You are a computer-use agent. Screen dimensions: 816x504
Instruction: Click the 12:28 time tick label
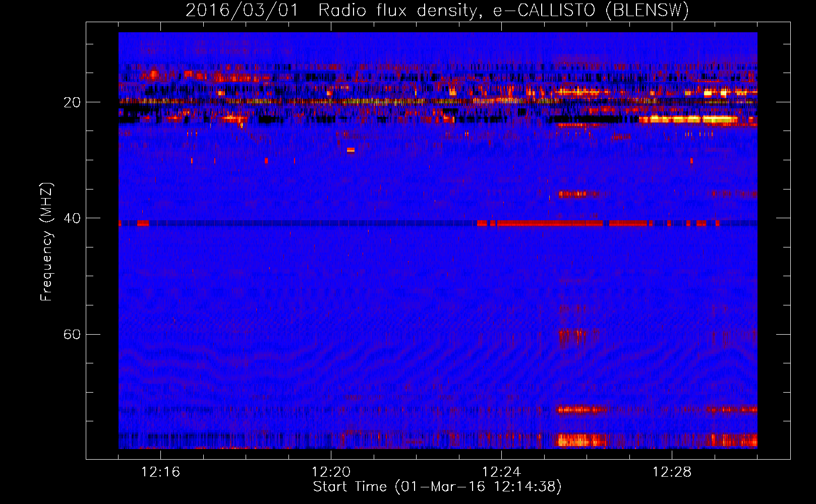coord(672,472)
